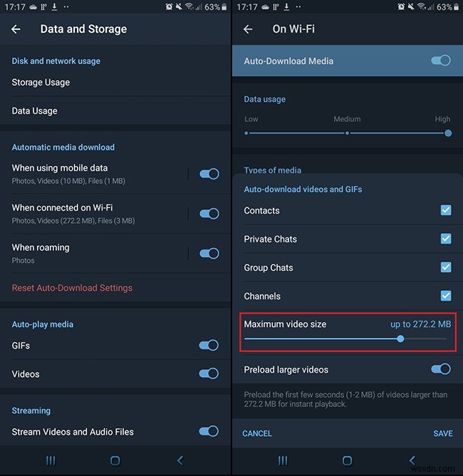
Task: Click the Maximum video size slider handle
Action: (400, 338)
